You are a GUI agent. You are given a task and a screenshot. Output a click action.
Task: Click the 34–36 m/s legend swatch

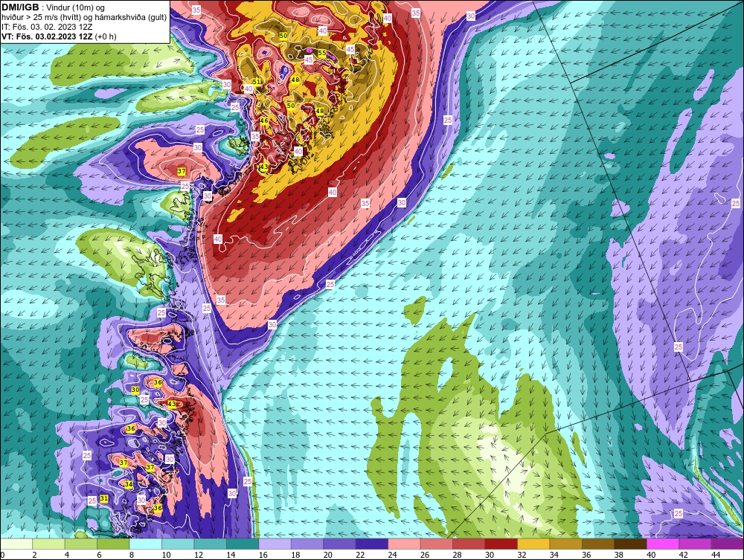(566, 544)
